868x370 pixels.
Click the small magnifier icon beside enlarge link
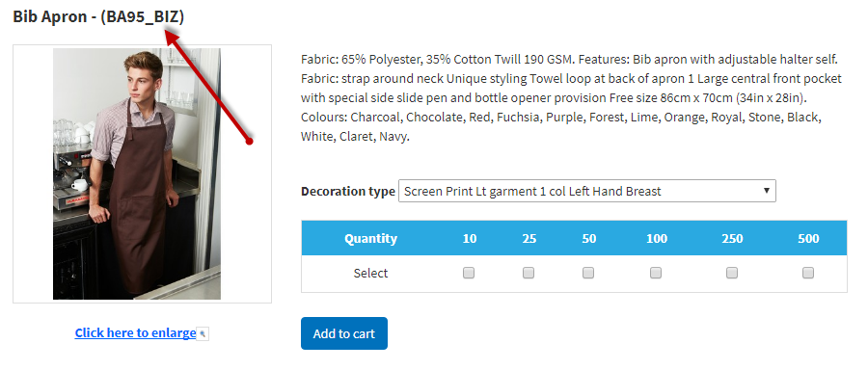pos(203,333)
